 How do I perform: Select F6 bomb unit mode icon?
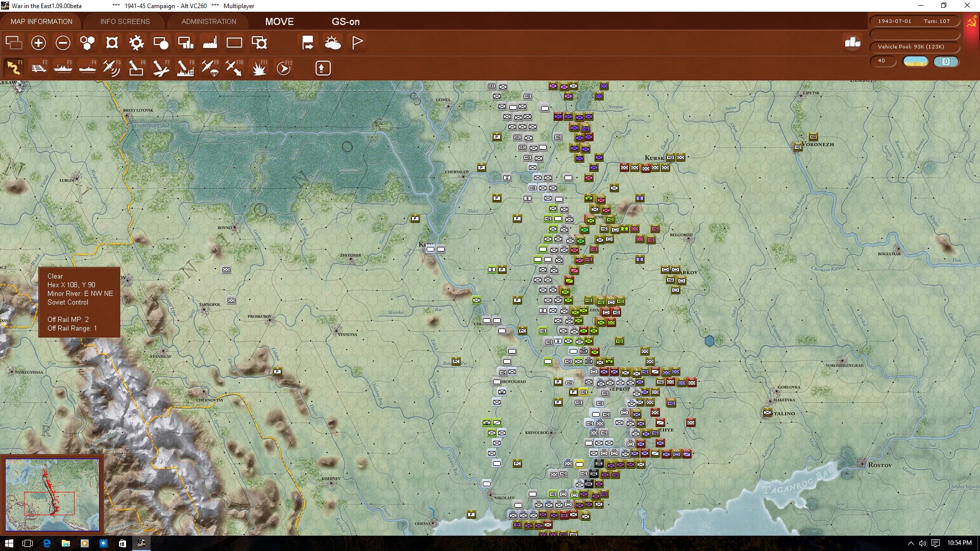(136, 68)
